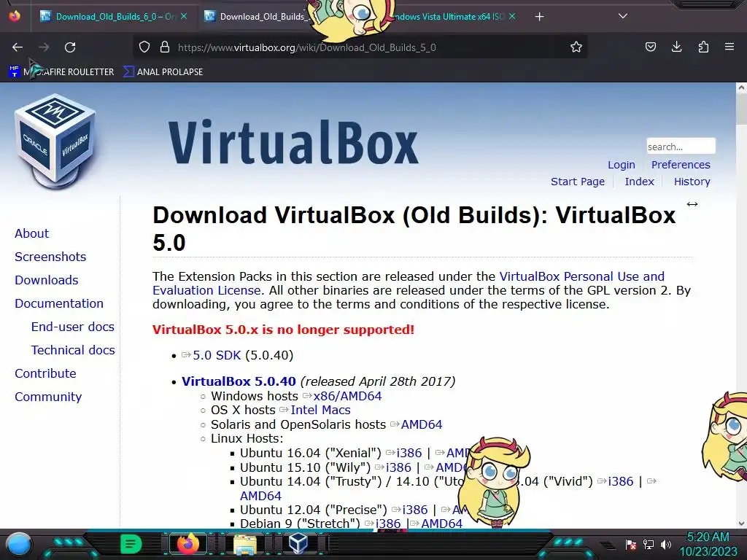Open Action Center flag tray icon
747x560 pixels.
[631, 545]
